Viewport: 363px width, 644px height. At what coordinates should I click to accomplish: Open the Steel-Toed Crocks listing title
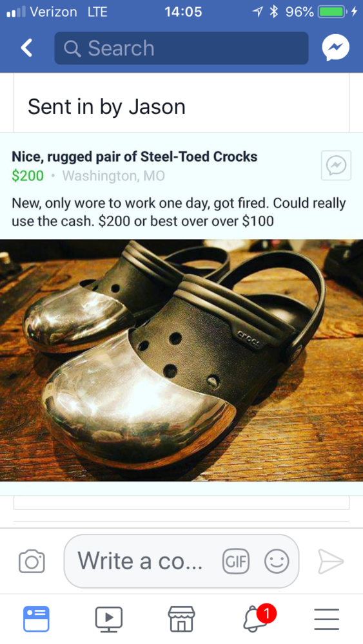134,156
